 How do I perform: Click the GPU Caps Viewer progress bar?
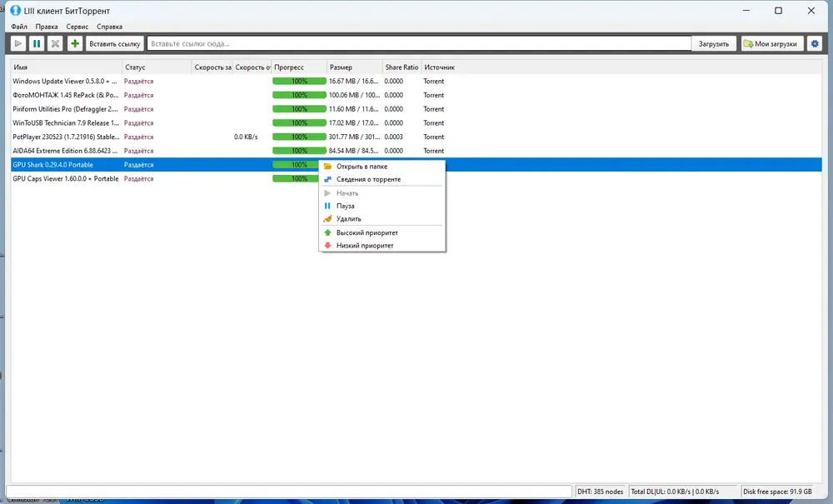coord(296,178)
